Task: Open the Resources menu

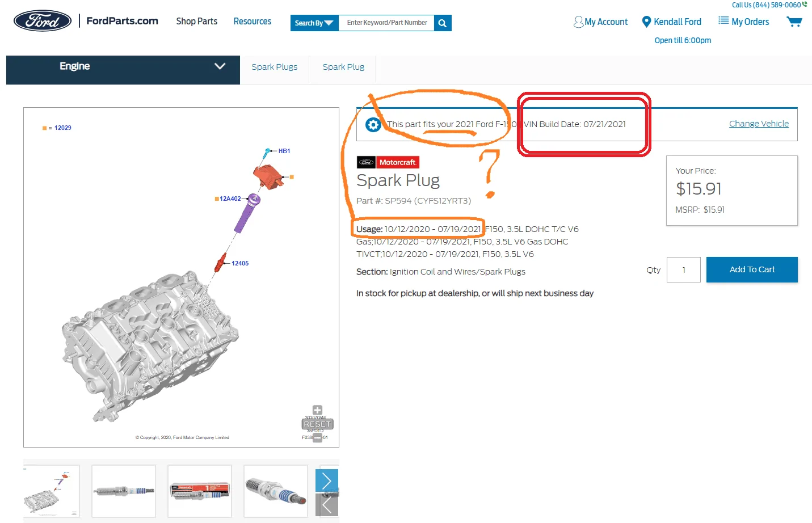Action: (252, 22)
